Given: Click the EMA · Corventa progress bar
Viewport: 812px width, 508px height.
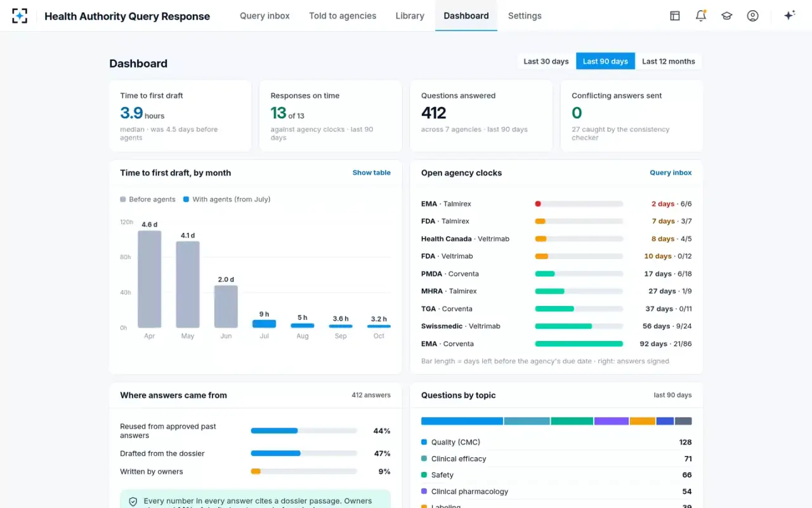Looking at the screenshot, I should pos(579,344).
